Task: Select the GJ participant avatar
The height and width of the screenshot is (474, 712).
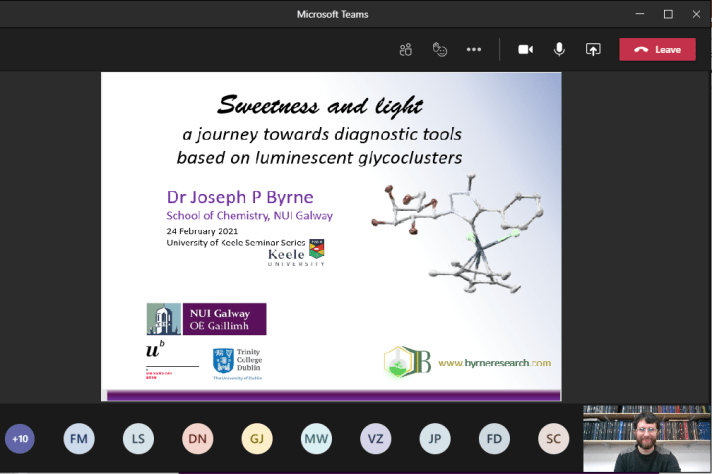Action: 257,438
